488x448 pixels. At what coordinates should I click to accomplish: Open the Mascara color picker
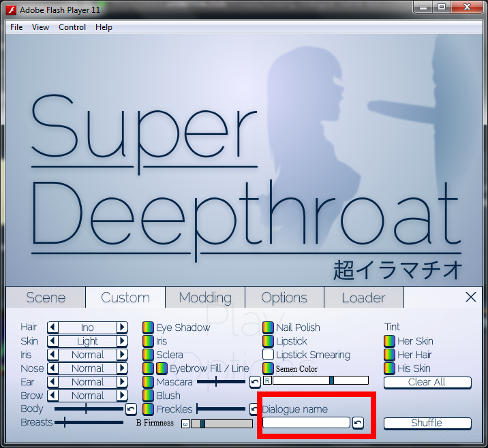click(x=148, y=382)
